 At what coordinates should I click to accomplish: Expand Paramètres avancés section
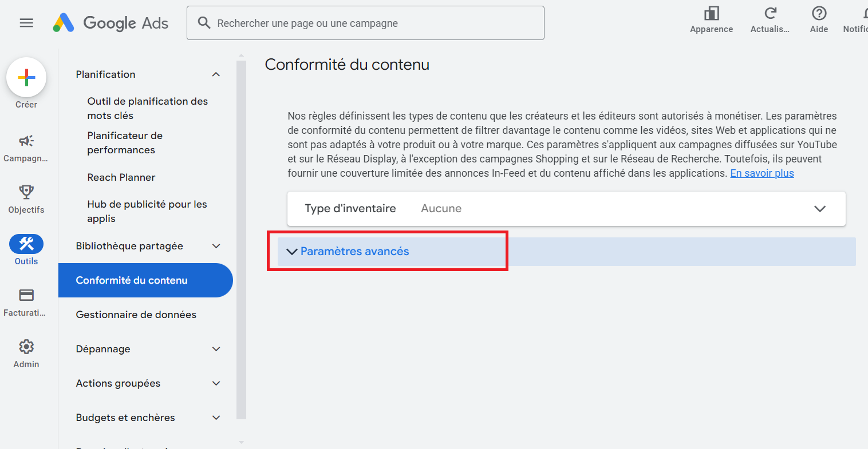coord(566,252)
